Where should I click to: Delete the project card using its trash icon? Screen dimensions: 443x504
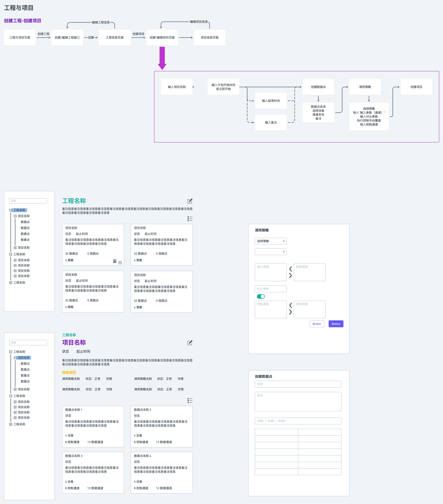pyautogui.click(x=115, y=261)
